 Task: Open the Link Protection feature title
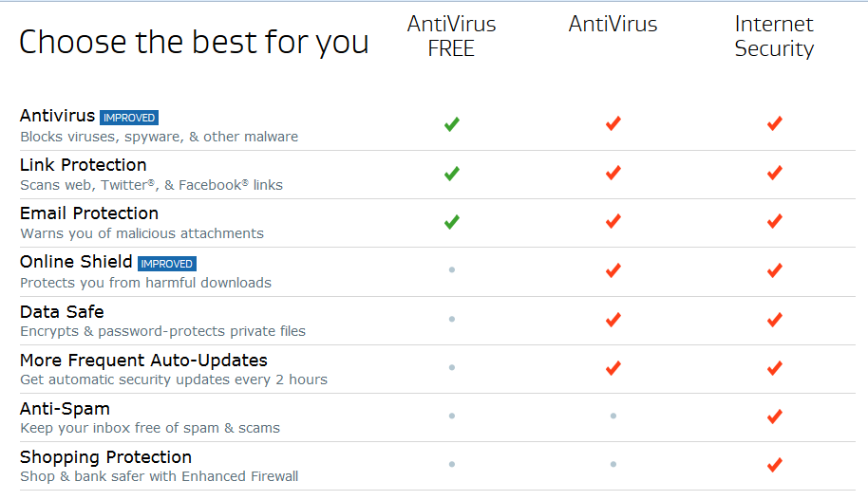pyautogui.click(x=84, y=165)
